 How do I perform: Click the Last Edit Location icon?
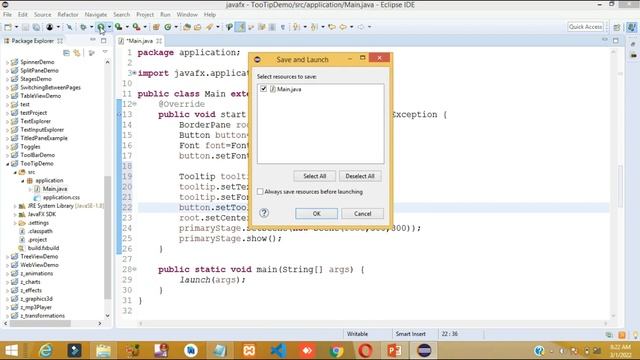pyautogui.click(x=332, y=27)
